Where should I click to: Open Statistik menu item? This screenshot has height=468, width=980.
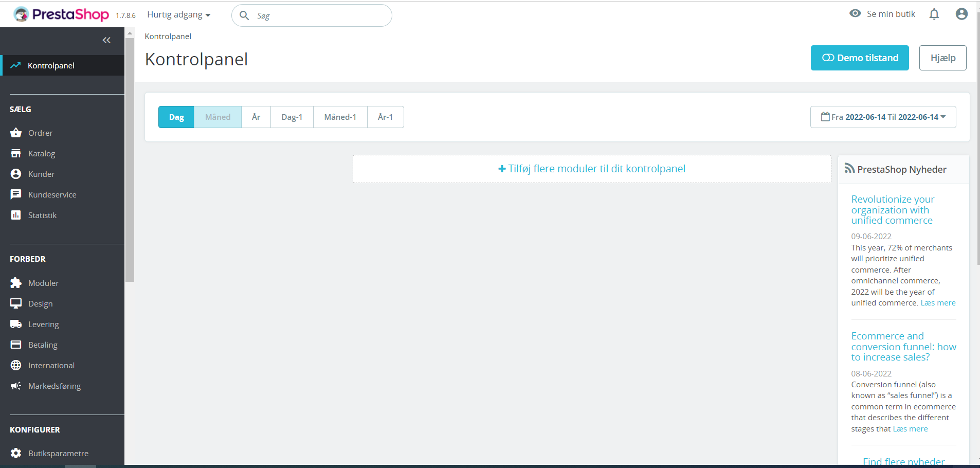pos(62,215)
